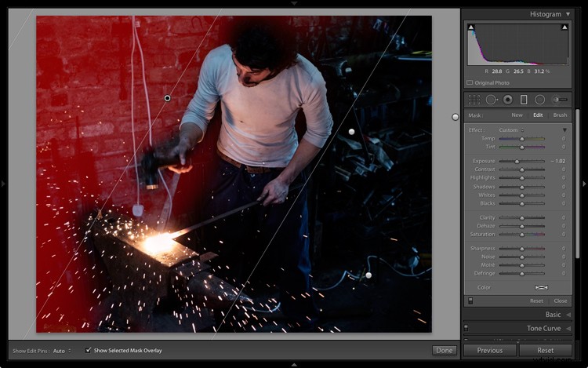
Task: Adjust the Tint slider
Action: pyautogui.click(x=521, y=147)
